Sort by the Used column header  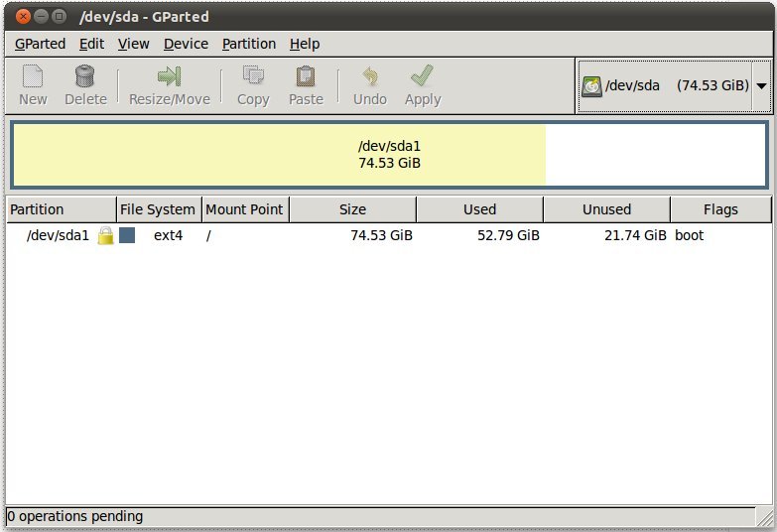click(479, 209)
